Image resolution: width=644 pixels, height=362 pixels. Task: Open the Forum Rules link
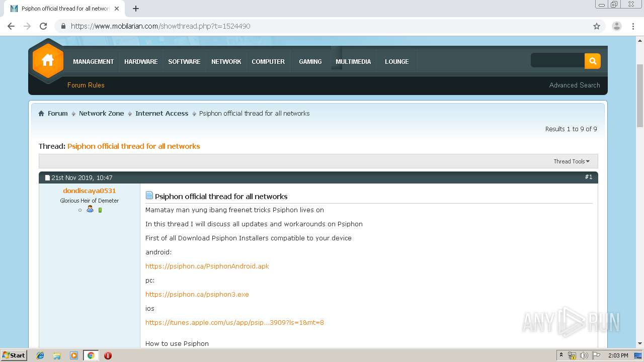click(x=86, y=85)
